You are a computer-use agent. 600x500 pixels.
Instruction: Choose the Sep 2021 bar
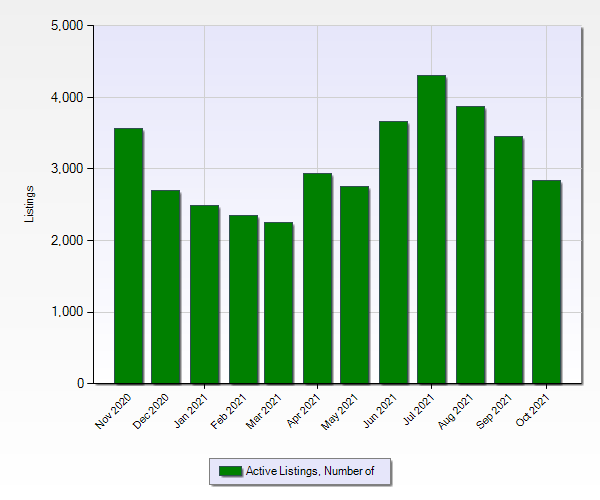508,260
